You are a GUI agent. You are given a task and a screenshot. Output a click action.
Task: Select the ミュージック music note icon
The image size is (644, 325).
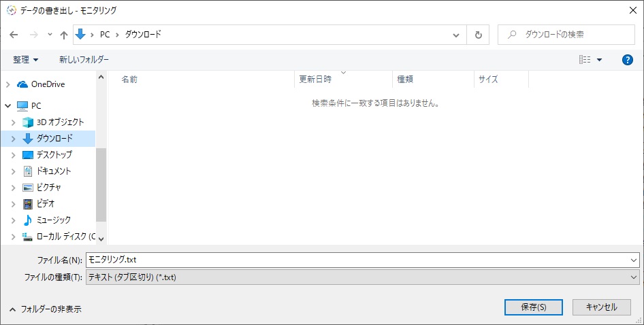coord(27,220)
